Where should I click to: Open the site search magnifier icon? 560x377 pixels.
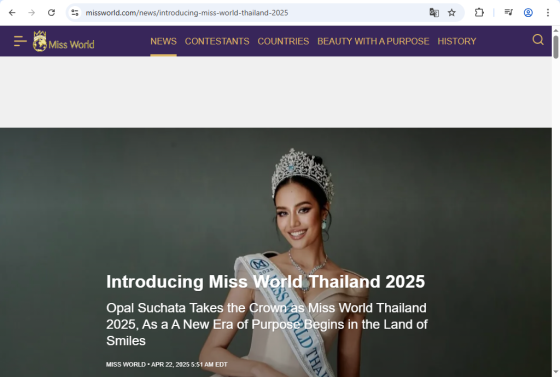tap(538, 40)
